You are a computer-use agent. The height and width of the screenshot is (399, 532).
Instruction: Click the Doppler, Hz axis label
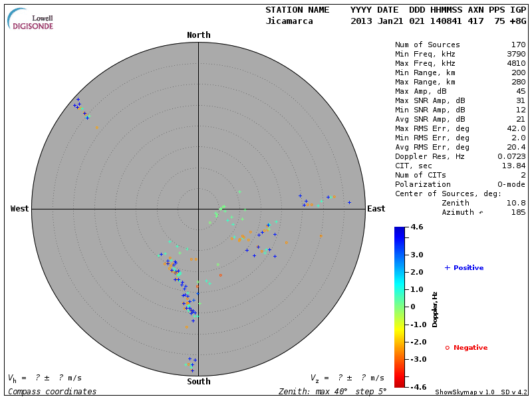click(435, 309)
